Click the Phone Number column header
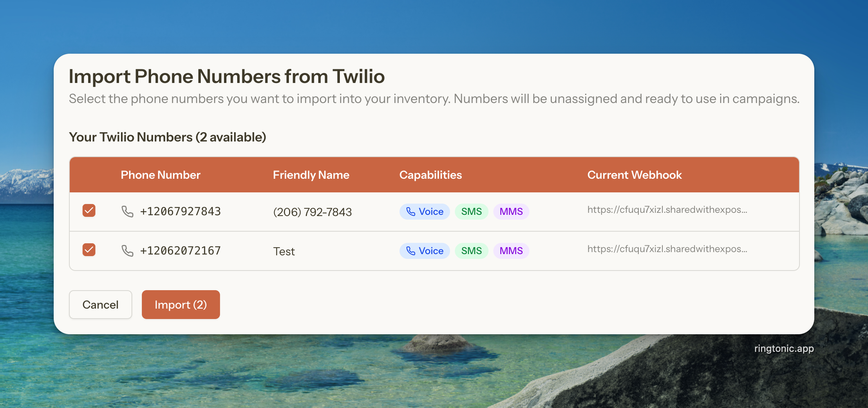The width and height of the screenshot is (868, 408). point(160,175)
